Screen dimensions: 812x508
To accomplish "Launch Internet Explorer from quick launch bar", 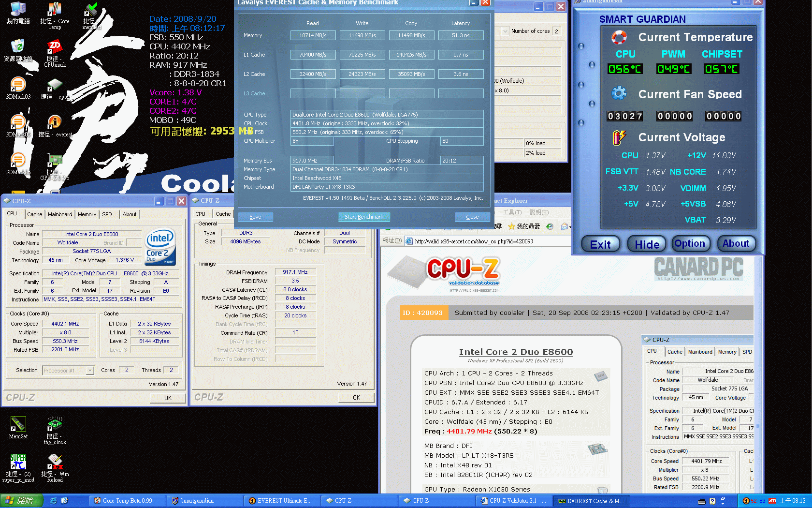I will pos(53,501).
